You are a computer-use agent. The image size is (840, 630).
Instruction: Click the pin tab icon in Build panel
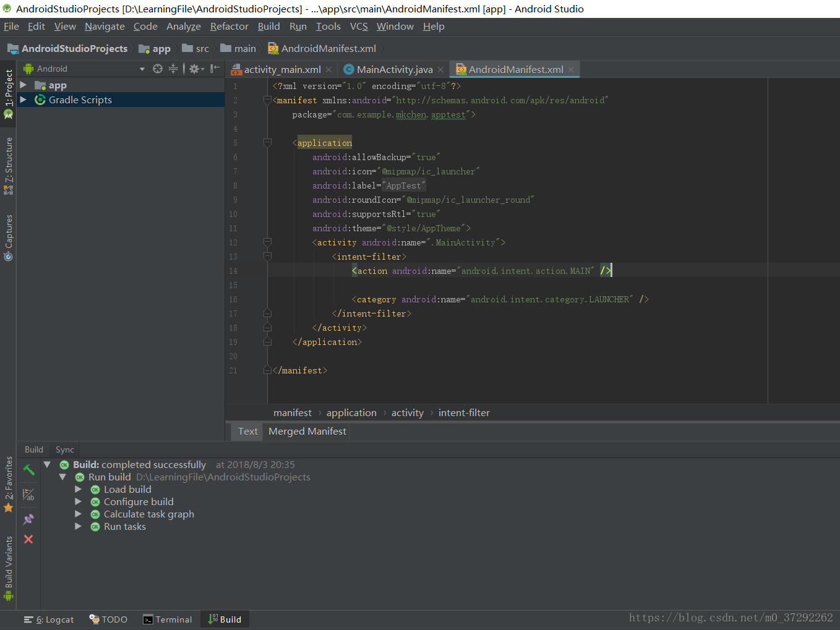coord(28,519)
